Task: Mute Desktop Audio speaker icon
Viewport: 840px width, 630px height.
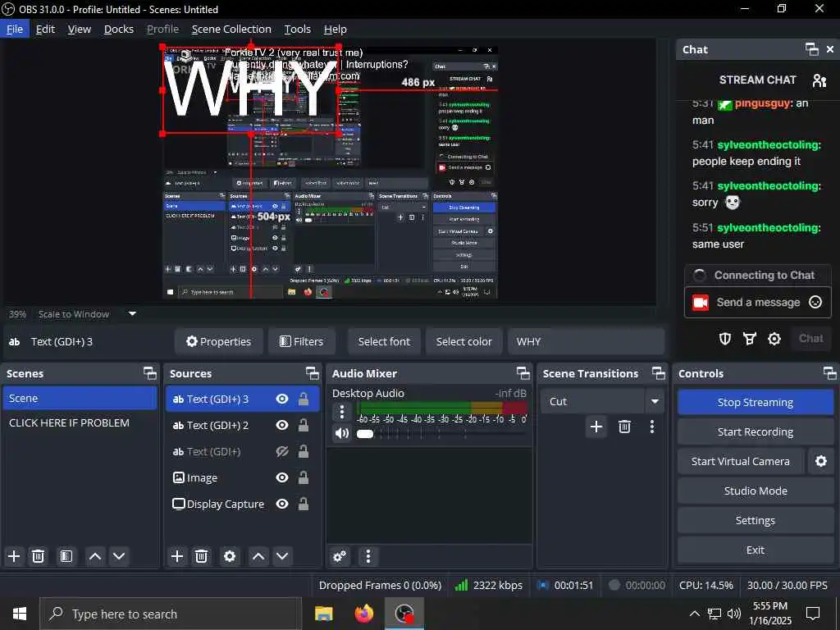Action: click(x=342, y=433)
